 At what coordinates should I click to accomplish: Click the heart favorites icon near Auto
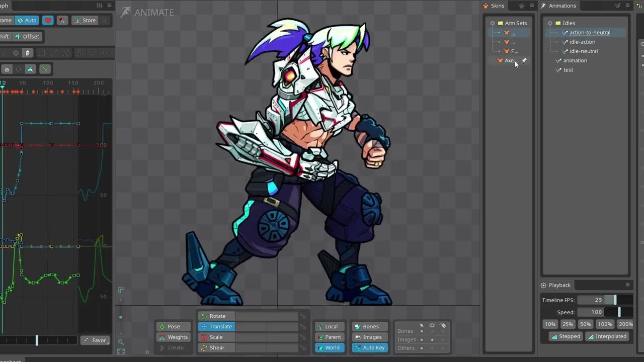(48, 20)
